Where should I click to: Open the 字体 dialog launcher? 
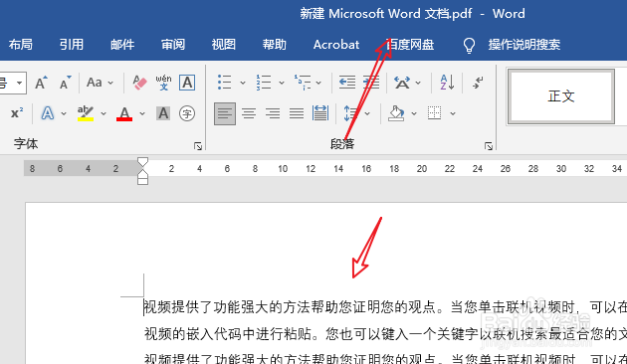pos(198,146)
